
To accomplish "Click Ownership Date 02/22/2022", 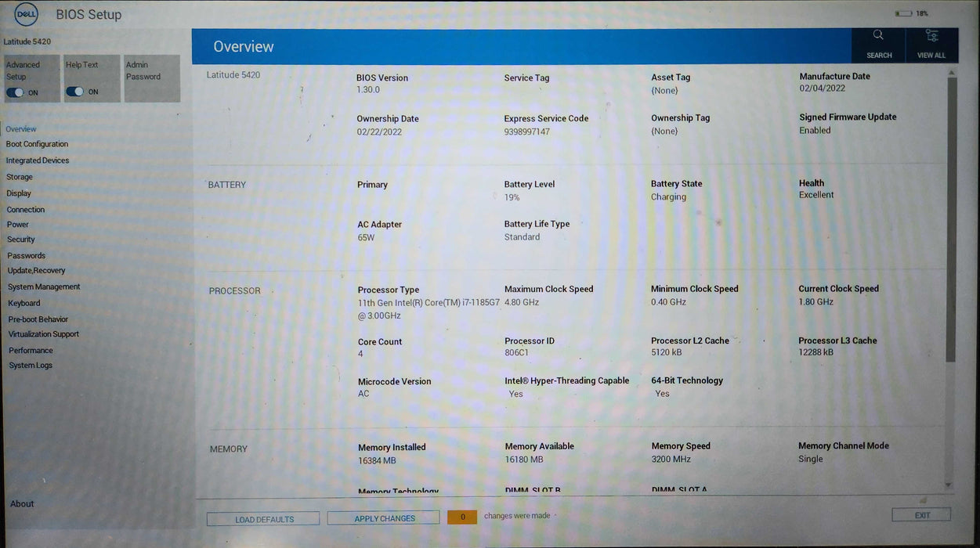I will pos(379,132).
